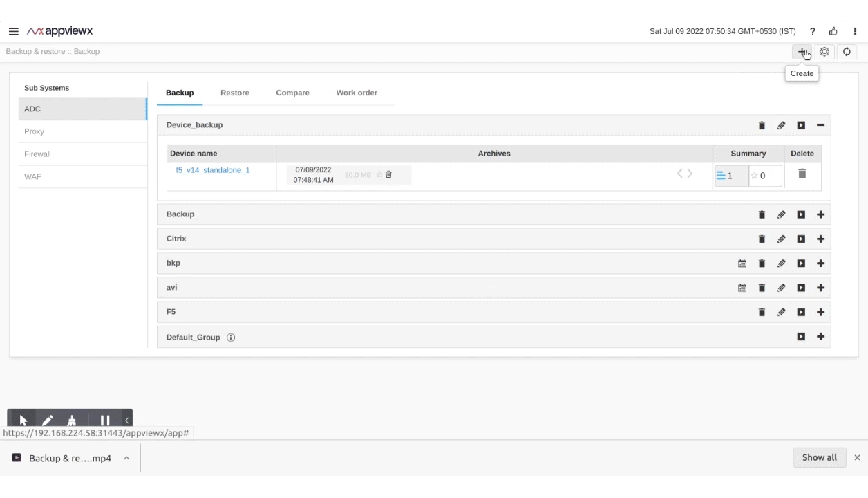The height and width of the screenshot is (498, 868).
Task: Delete the Device_backup group using trash icon
Action: point(762,125)
